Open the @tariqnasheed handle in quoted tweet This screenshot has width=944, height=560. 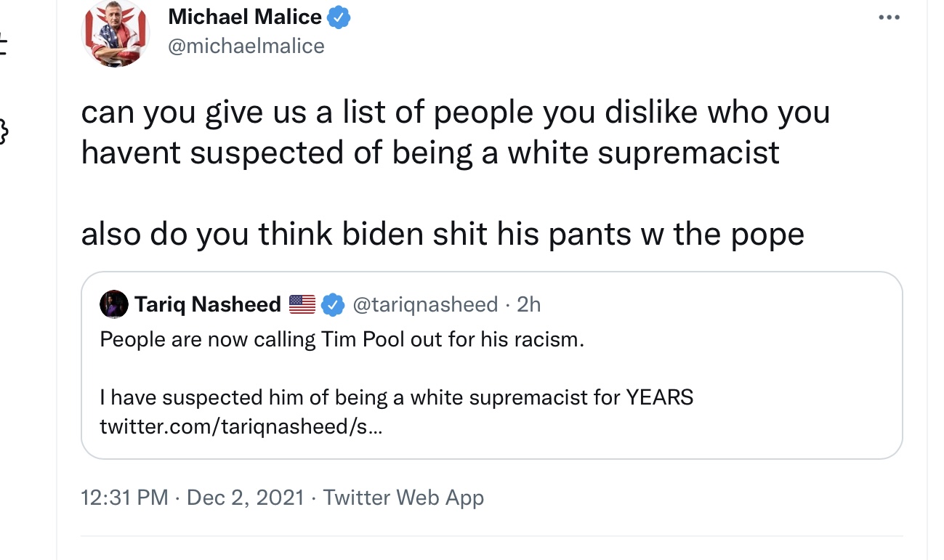point(425,304)
